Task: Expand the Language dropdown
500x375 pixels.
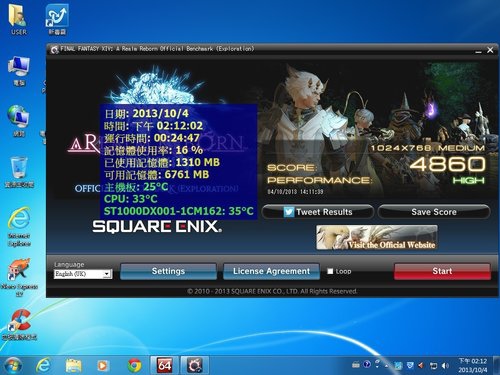Action: [107, 274]
